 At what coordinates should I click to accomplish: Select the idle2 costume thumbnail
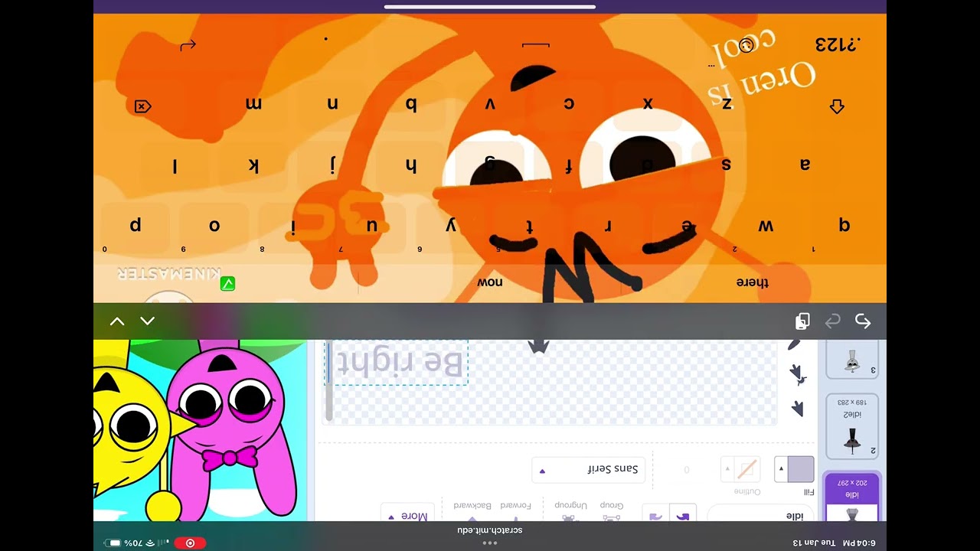coord(852,427)
